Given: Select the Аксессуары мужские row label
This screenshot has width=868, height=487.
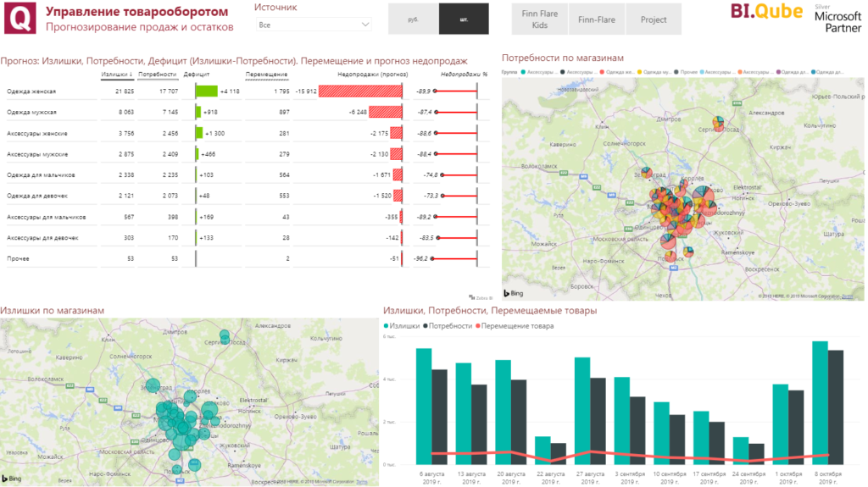Looking at the screenshot, I should click(x=37, y=154).
